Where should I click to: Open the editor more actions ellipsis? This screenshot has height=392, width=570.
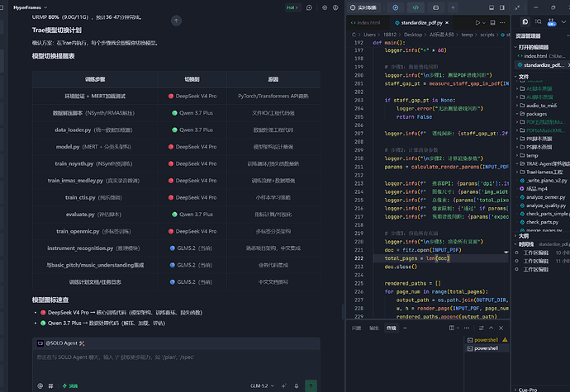pos(502,22)
